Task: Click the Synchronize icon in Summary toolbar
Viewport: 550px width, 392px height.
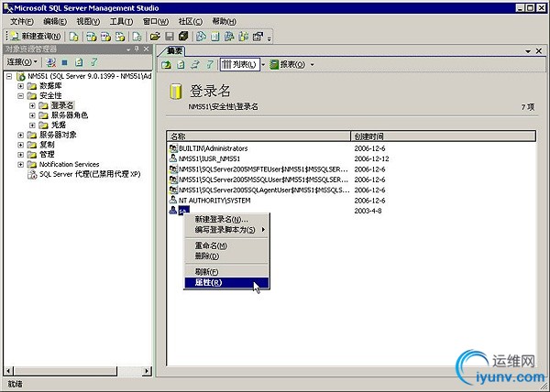Action: (x=195, y=64)
